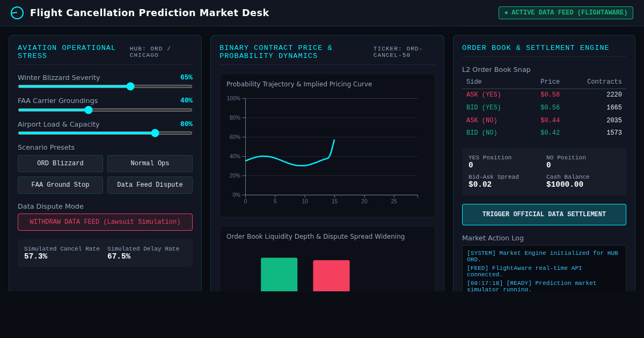Click the Bid-Ask Spread value $0.02

point(480,185)
